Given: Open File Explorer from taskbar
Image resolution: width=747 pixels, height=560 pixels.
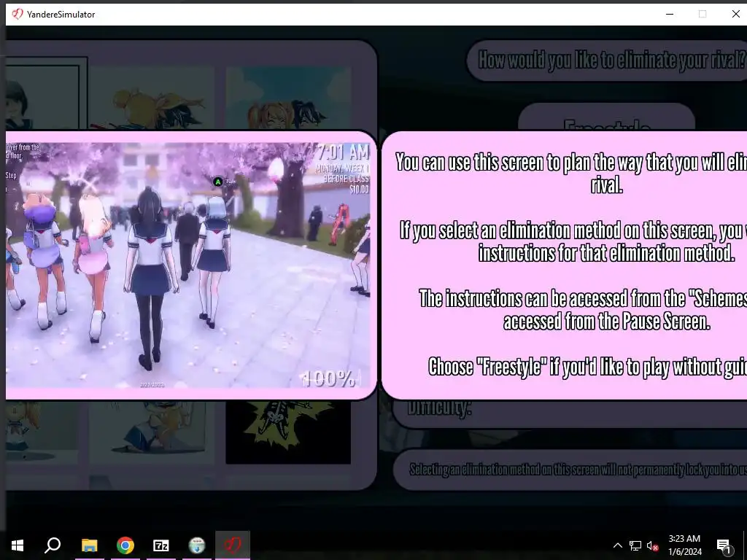Looking at the screenshot, I should 90,545.
